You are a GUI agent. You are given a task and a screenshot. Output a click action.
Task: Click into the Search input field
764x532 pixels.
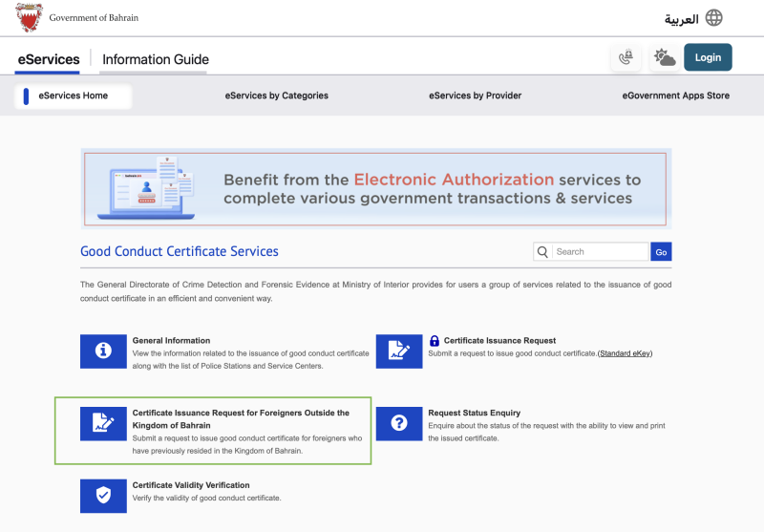tap(600, 252)
